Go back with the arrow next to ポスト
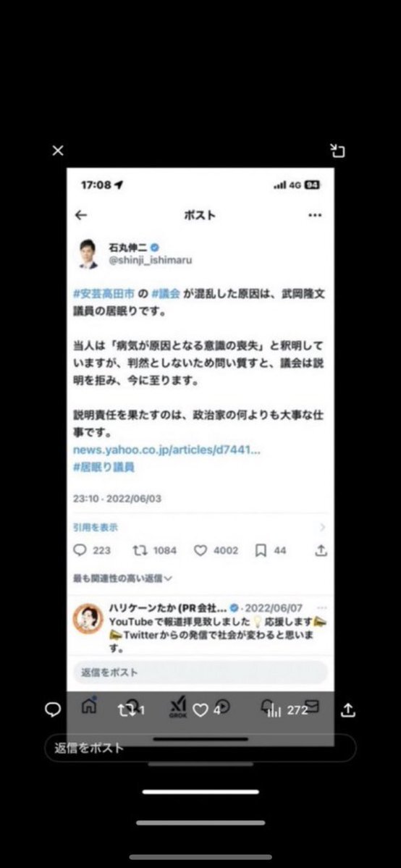This screenshot has width=401, height=868. 81,215
